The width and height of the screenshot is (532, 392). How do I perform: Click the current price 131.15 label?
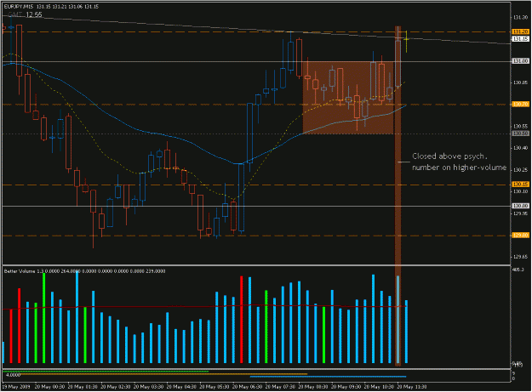pyautogui.click(x=520, y=39)
